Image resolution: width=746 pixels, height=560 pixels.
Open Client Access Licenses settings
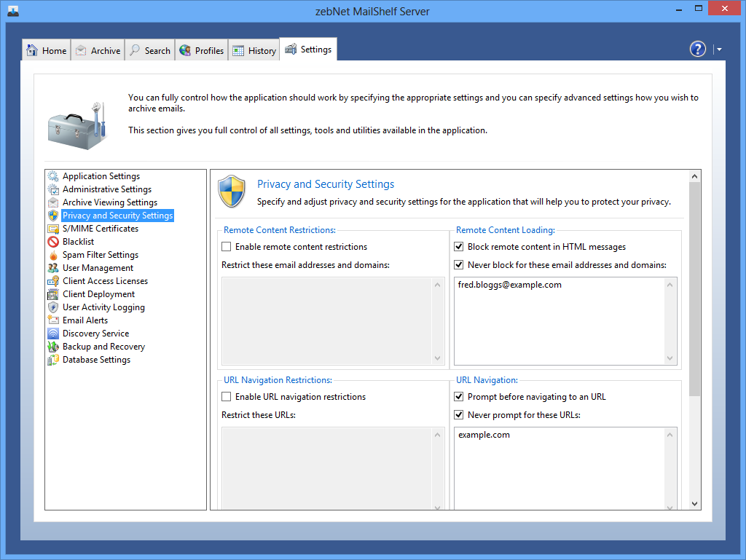pos(105,281)
